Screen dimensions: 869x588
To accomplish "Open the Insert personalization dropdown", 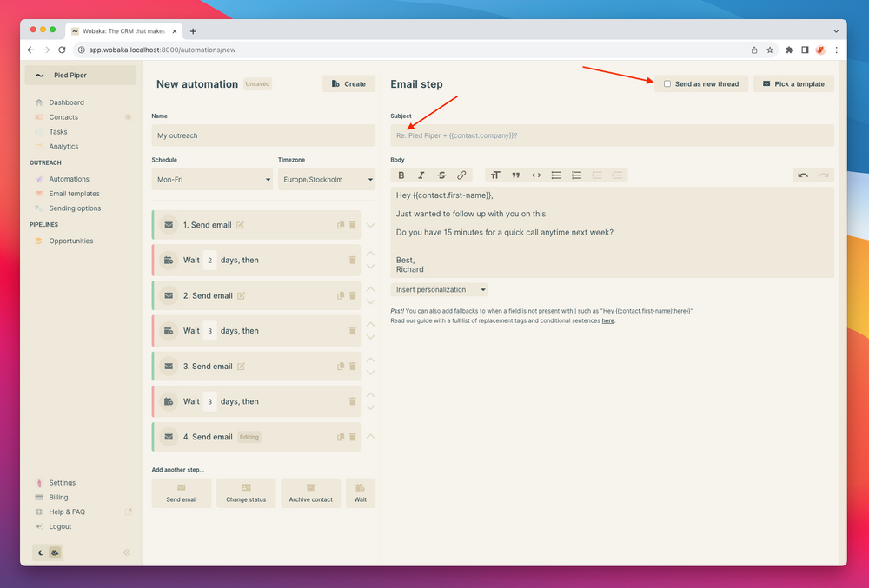I will pyautogui.click(x=439, y=289).
